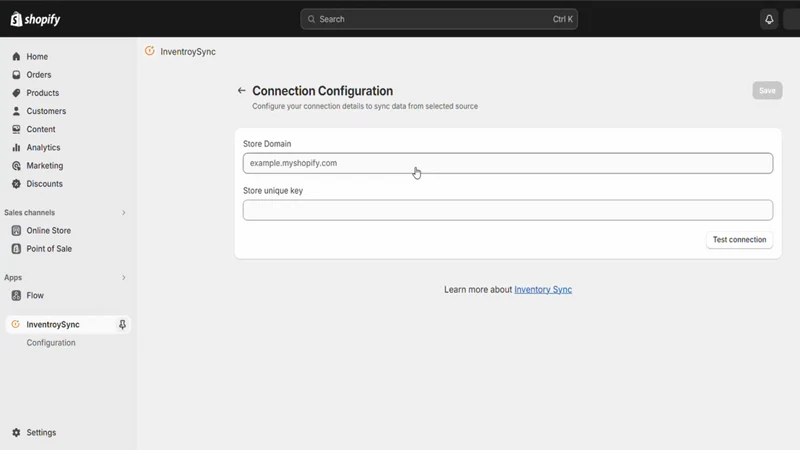Click the Analytics bar chart icon
The image size is (800, 450).
[16, 147]
